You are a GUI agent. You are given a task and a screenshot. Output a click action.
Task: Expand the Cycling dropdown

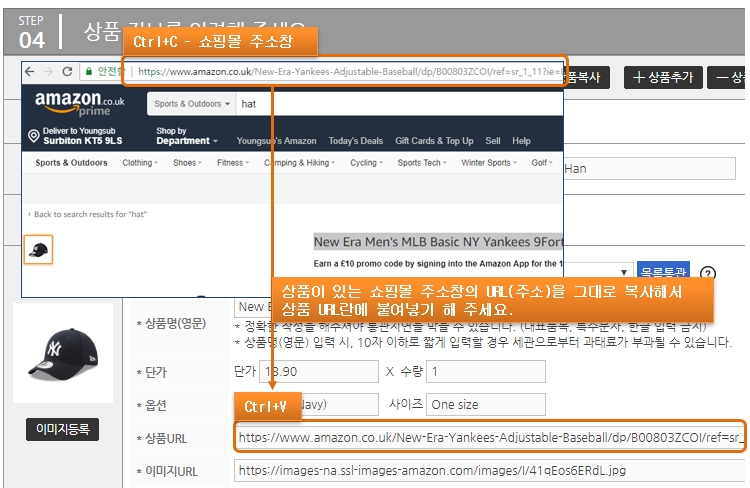click(366, 163)
